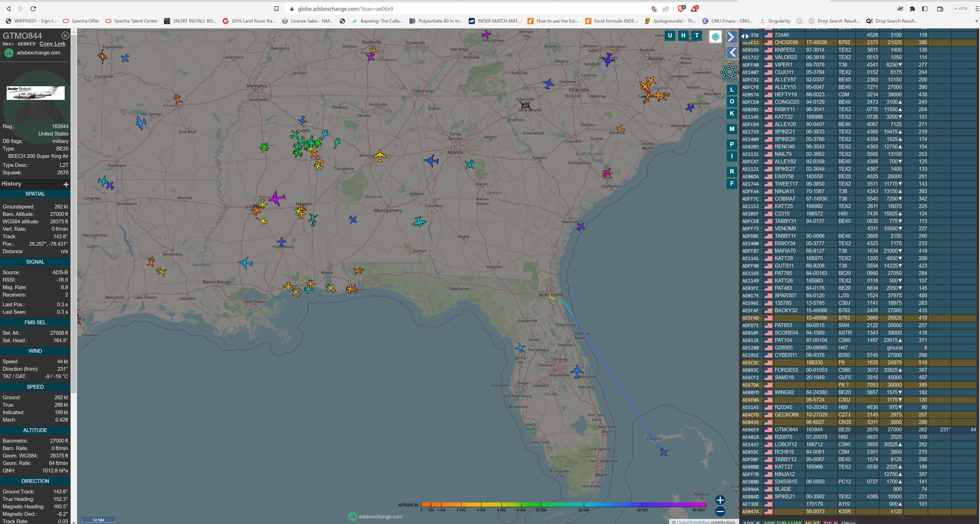980x524 pixels.
Task: Close the GTMO844 aircraft info panel
Action: [x=65, y=35]
